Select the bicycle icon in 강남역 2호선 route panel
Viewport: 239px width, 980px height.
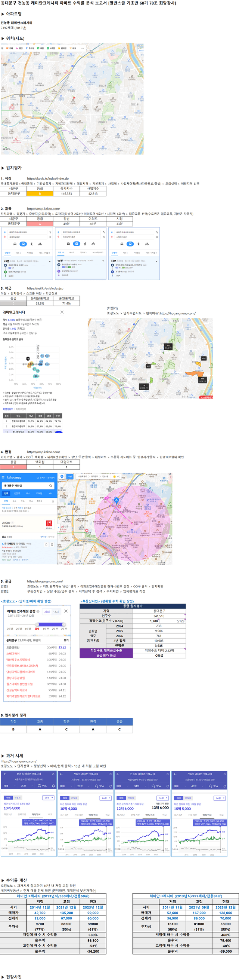(40, 244)
